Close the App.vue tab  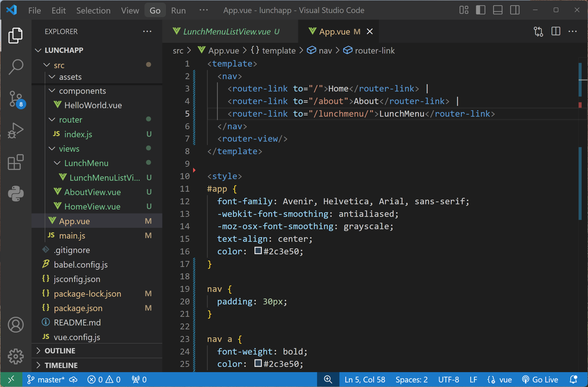(370, 31)
